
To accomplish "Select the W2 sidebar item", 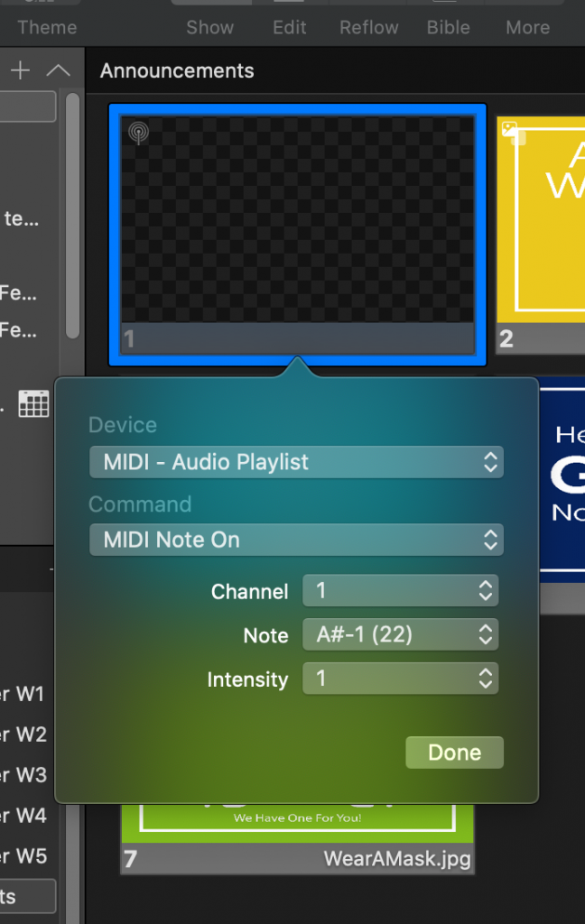I will tap(23, 735).
